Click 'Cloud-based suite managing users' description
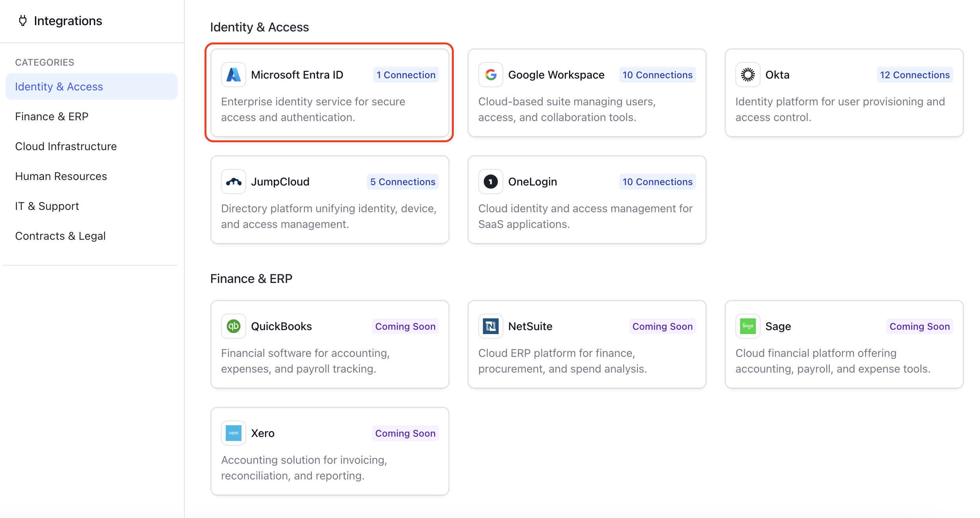980x518 pixels. click(567, 109)
